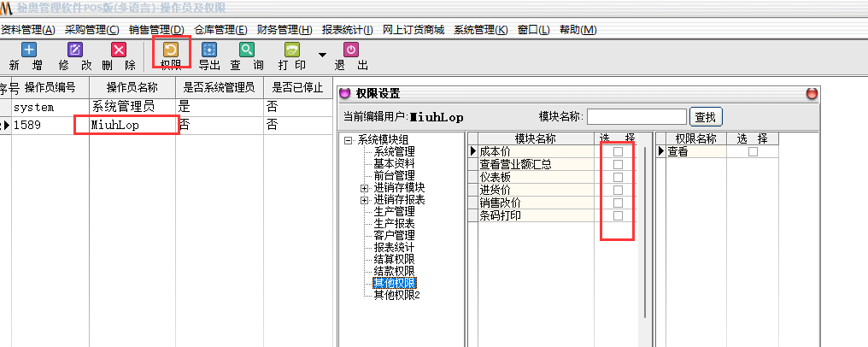Open the 权限 (Permissions) toolbar icon
The image size is (868, 347).
point(170,50)
